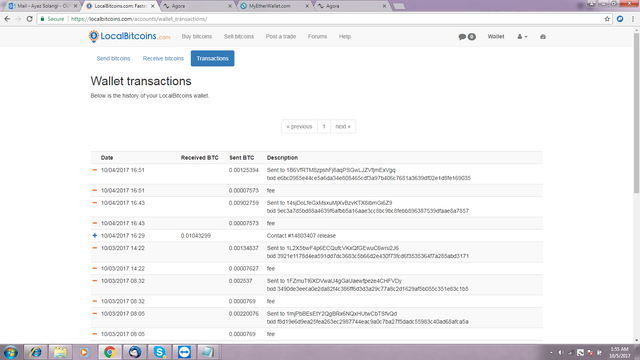Click the Received BTC column header
This screenshot has width=640, height=360.
200,158
